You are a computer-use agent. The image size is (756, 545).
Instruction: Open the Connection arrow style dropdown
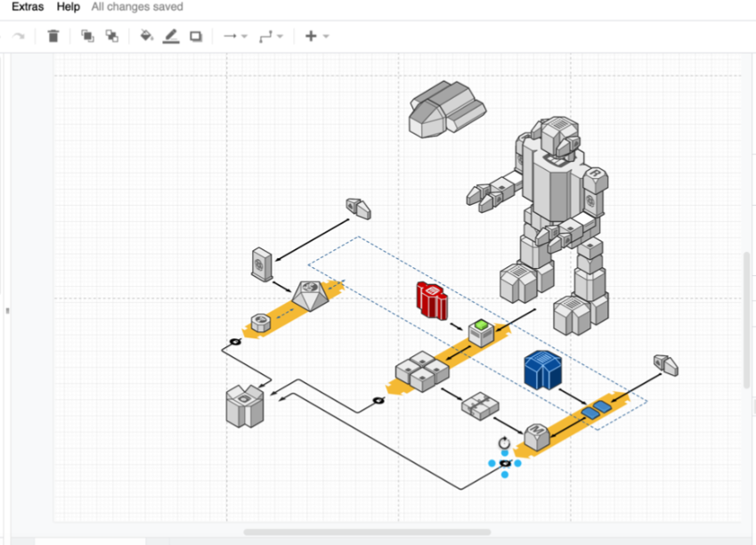[x=235, y=37]
